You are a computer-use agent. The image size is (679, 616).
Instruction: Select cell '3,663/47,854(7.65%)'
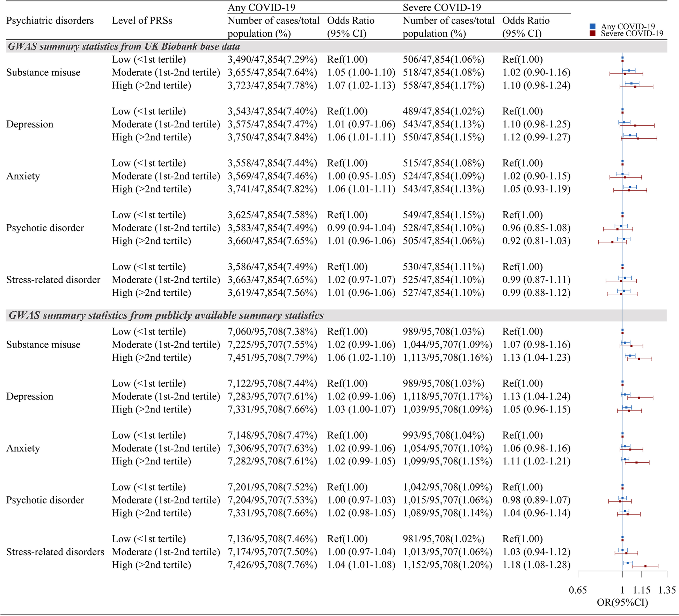(x=272, y=280)
